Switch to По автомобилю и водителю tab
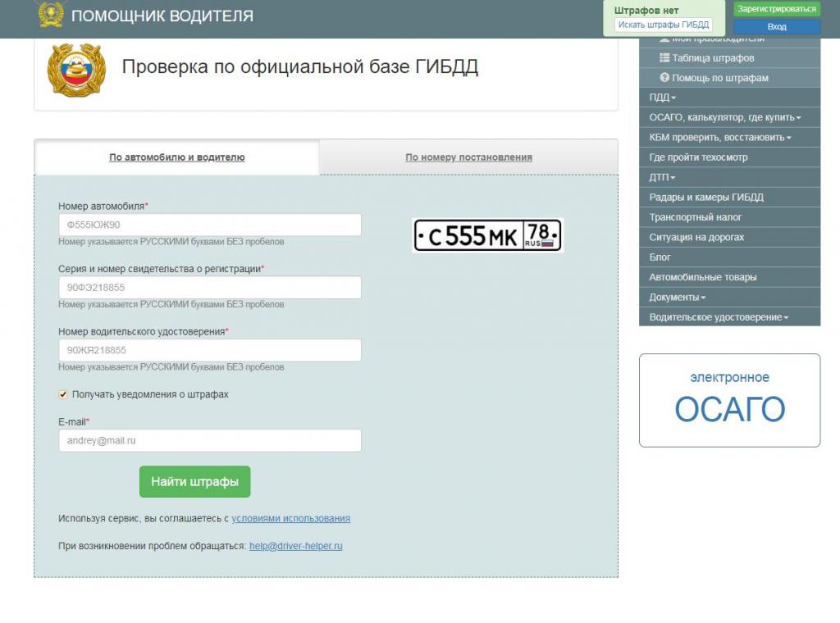Screen dimensions: 840x623 tap(177, 157)
